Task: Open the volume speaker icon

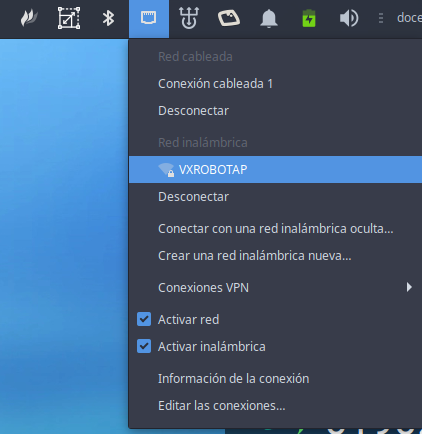Action: tap(349, 18)
